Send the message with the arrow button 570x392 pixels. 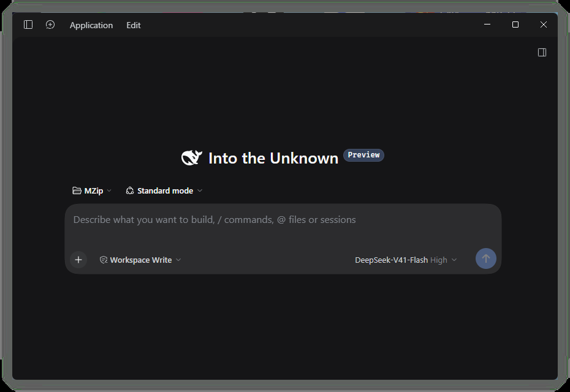486,258
